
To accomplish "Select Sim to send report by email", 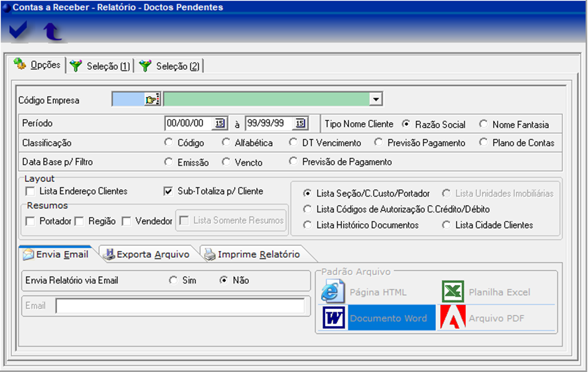I will click(x=173, y=280).
